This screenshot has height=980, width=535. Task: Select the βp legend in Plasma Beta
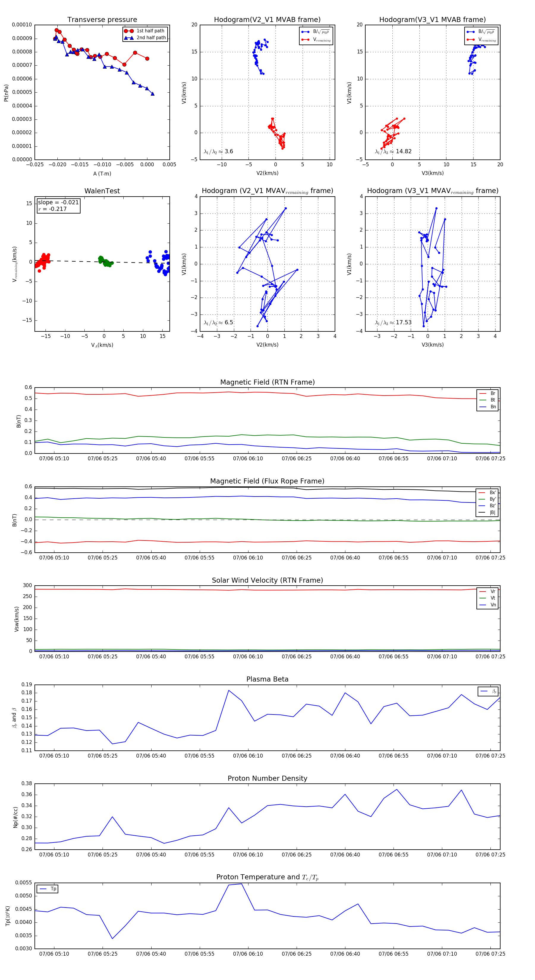click(489, 691)
